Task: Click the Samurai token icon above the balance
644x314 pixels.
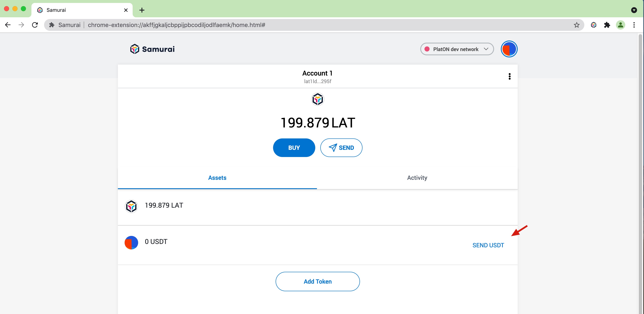Action: click(x=318, y=99)
